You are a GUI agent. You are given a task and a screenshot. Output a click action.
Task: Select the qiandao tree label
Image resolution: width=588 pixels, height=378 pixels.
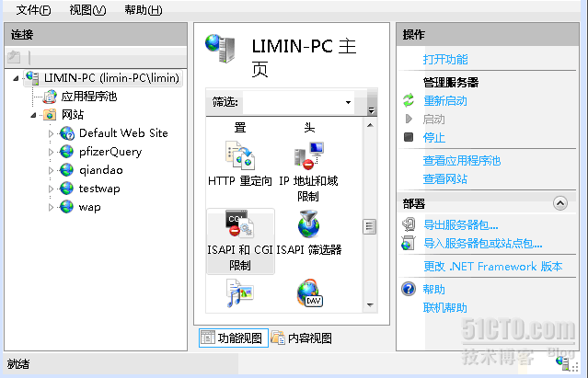[x=101, y=170]
